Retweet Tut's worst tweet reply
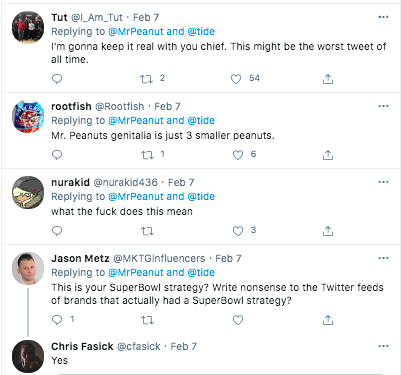 click(146, 79)
